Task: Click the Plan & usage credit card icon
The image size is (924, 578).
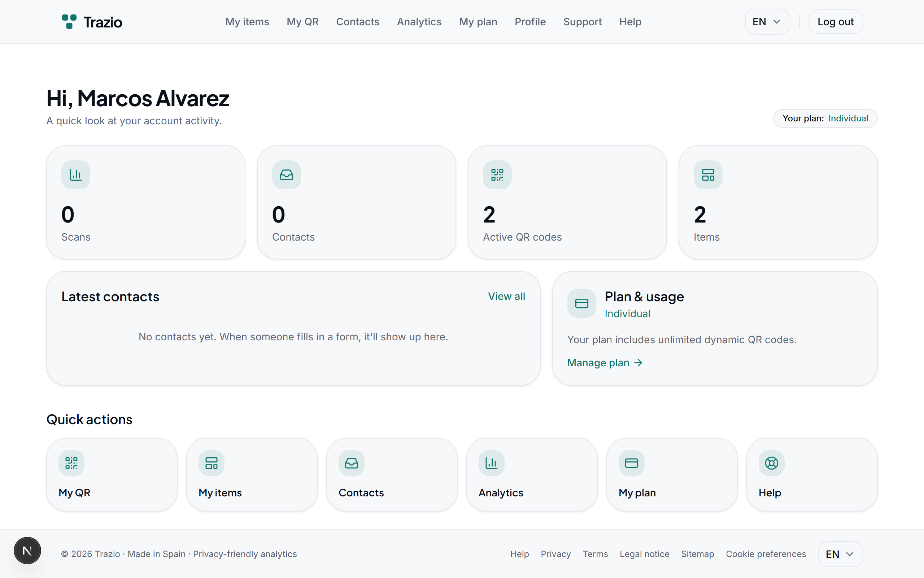Action: click(x=581, y=303)
